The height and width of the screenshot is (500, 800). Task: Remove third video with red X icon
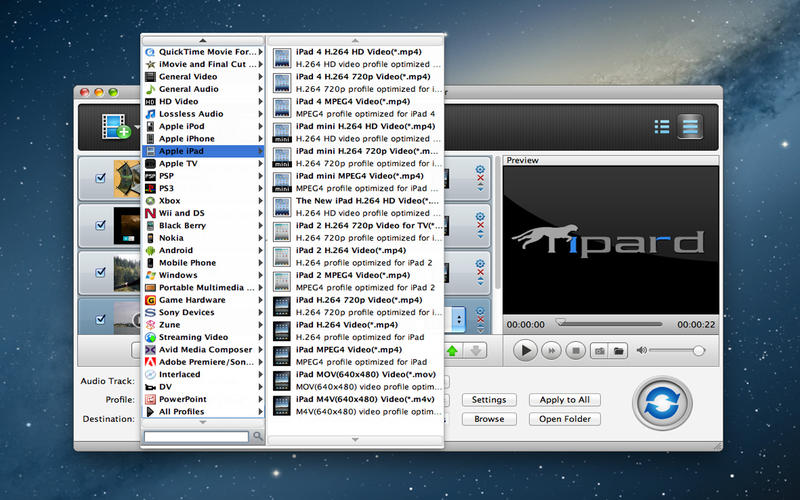point(480,272)
